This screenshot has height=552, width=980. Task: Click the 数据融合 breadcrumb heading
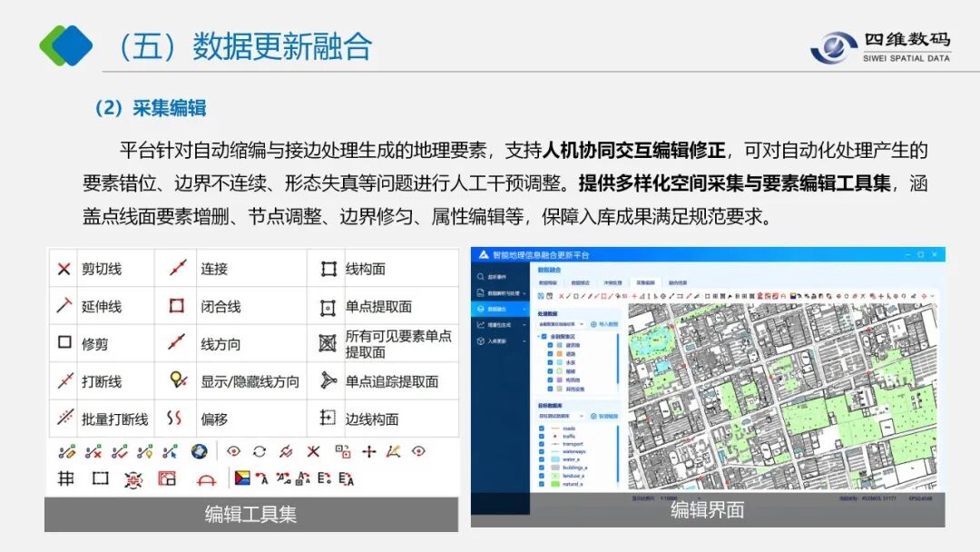[549, 270]
